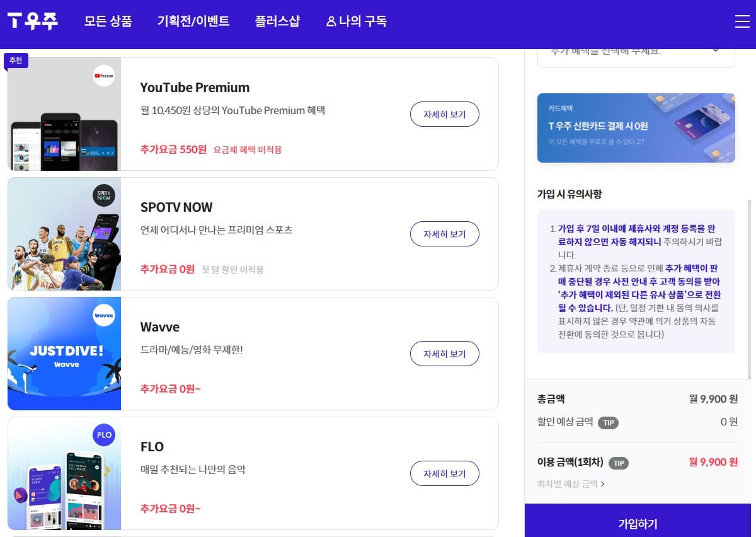Click the T우주 logo

point(33,21)
